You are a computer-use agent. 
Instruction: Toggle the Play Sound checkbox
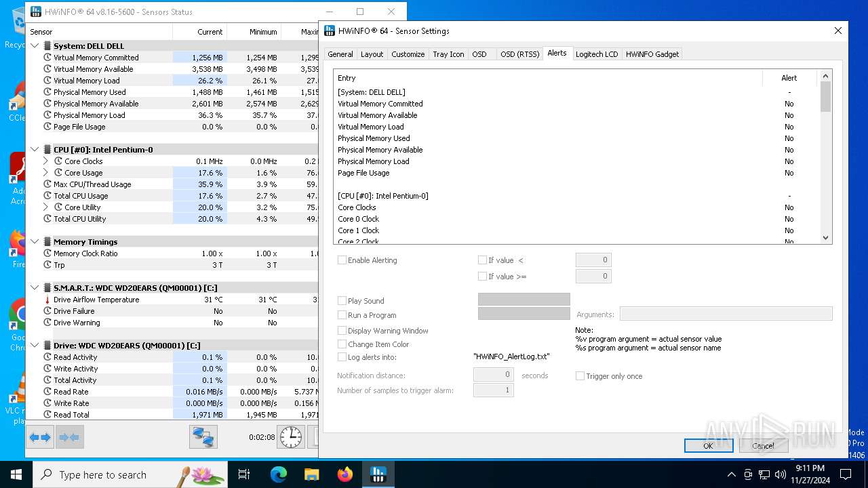point(342,301)
